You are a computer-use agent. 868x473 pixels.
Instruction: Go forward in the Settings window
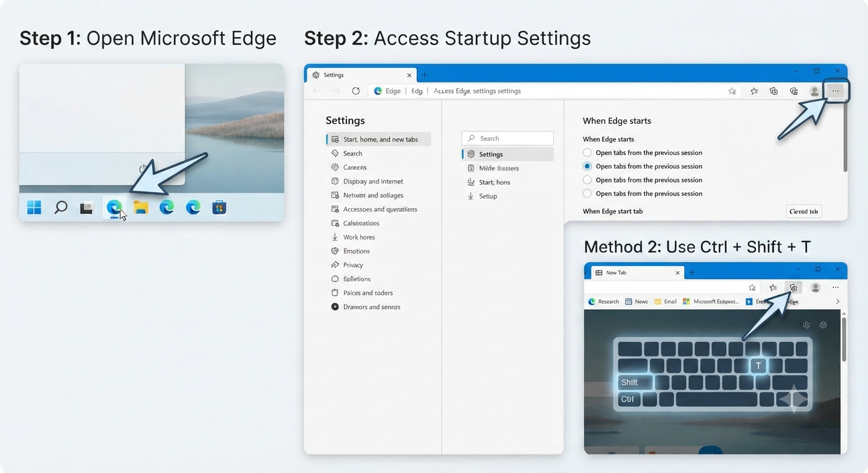point(336,91)
